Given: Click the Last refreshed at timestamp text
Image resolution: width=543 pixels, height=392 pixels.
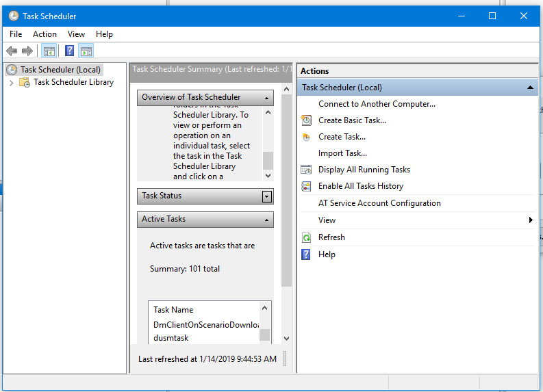Looking at the screenshot, I should coord(207,359).
